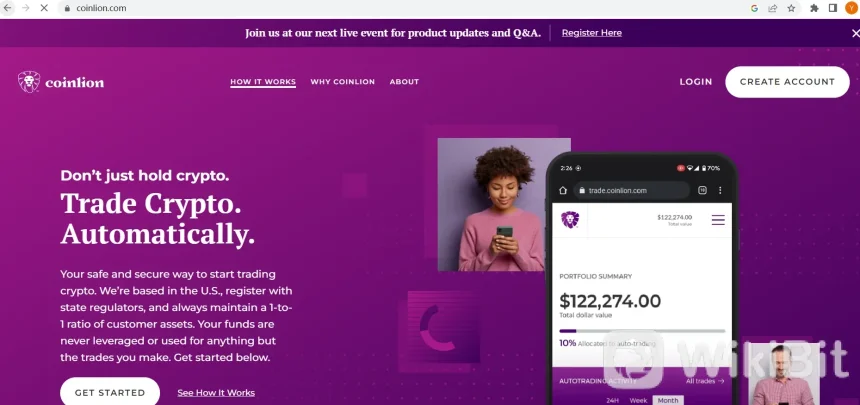Click the Login link
860x405 pixels.
tap(695, 82)
